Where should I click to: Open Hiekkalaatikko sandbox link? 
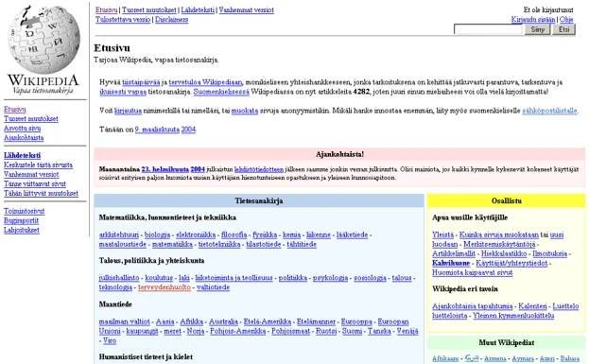tap(504, 253)
